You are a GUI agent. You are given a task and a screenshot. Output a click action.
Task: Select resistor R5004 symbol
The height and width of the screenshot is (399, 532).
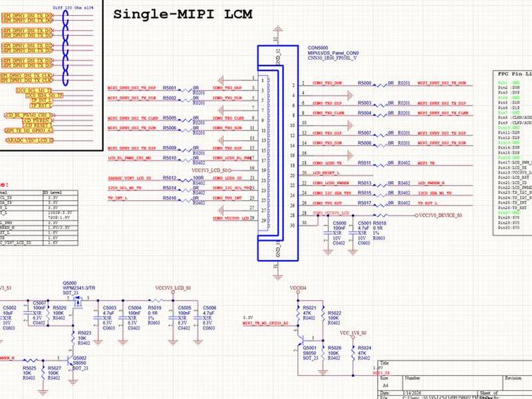(x=380, y=115)
